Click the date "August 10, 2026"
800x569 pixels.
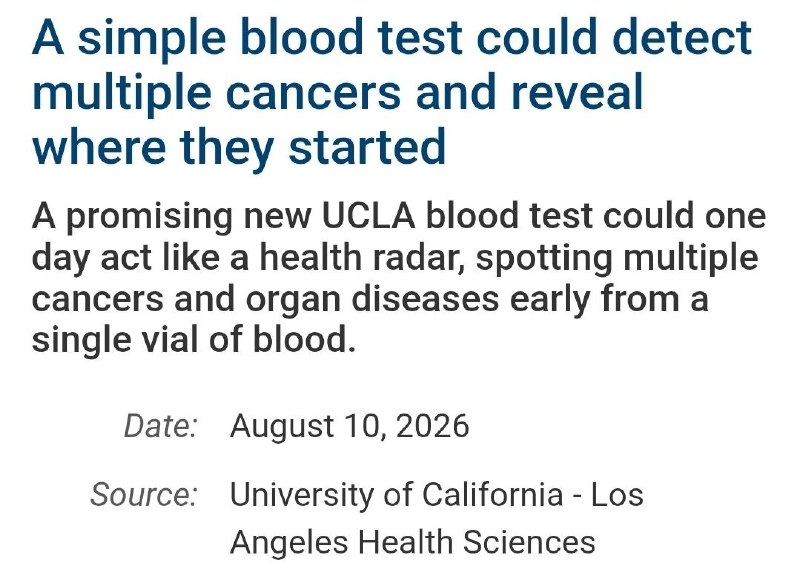349,427
